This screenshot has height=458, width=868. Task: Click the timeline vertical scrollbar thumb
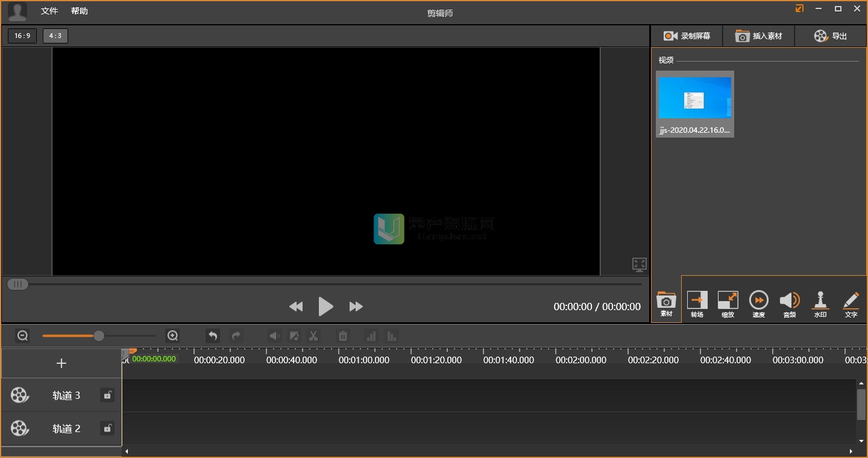(x=861, y=404)
